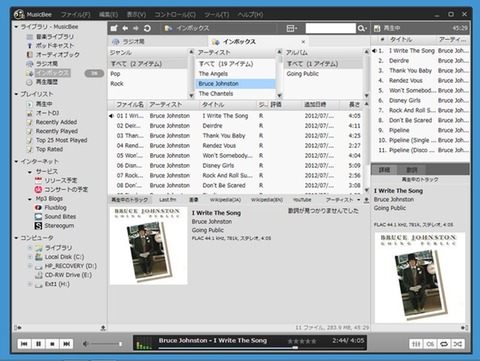Select 音楽ライブラリ in sidebar

pyautogui.click(x=55, y=37)
